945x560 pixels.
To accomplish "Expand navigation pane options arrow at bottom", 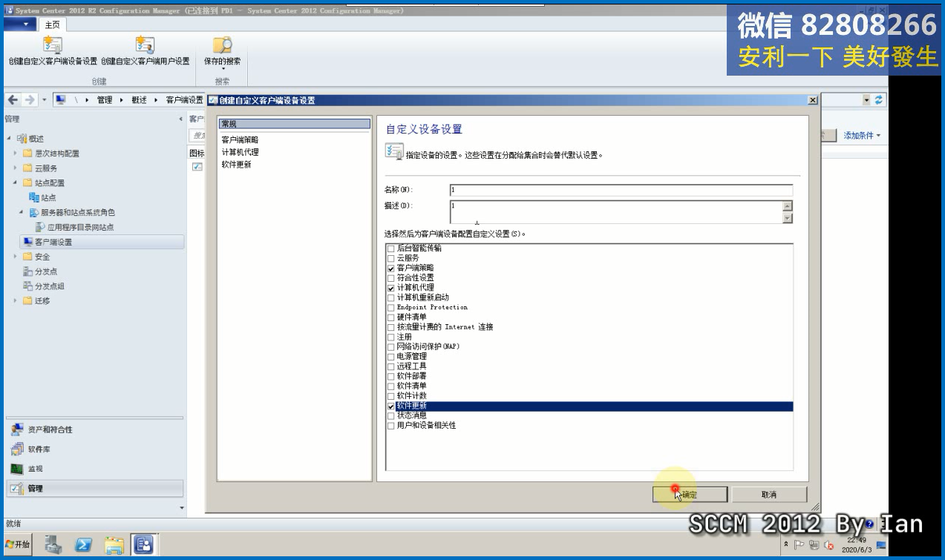I will 182,508.
